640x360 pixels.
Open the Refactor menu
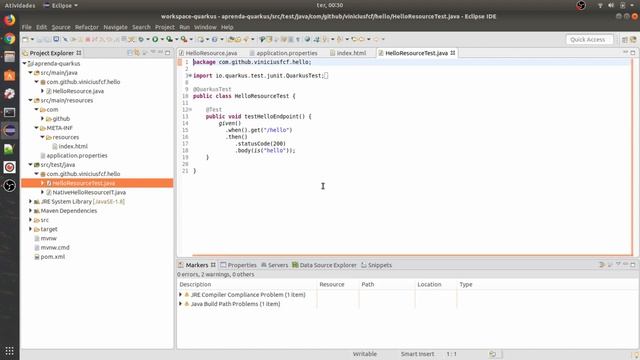[87, 27]
